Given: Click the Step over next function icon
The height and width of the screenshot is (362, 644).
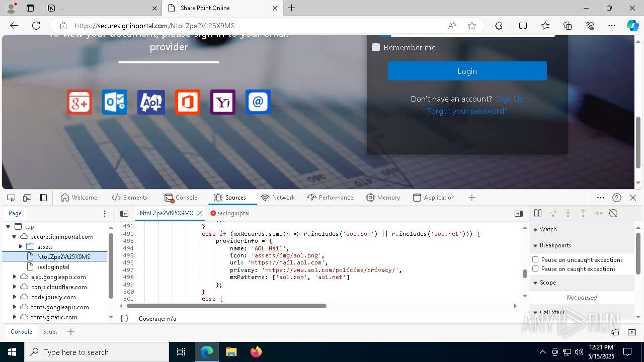Looking at the screenshot, I should point(553,213).
